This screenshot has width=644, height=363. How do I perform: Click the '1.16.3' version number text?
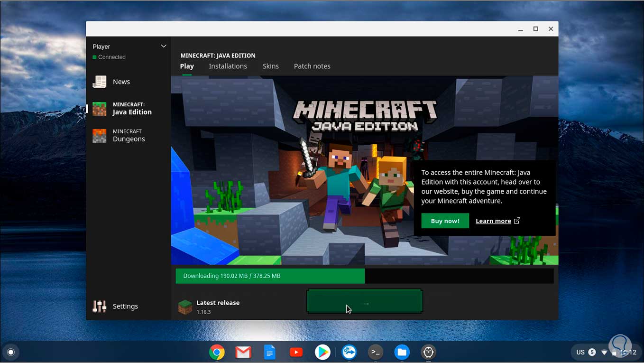(203, 312)
